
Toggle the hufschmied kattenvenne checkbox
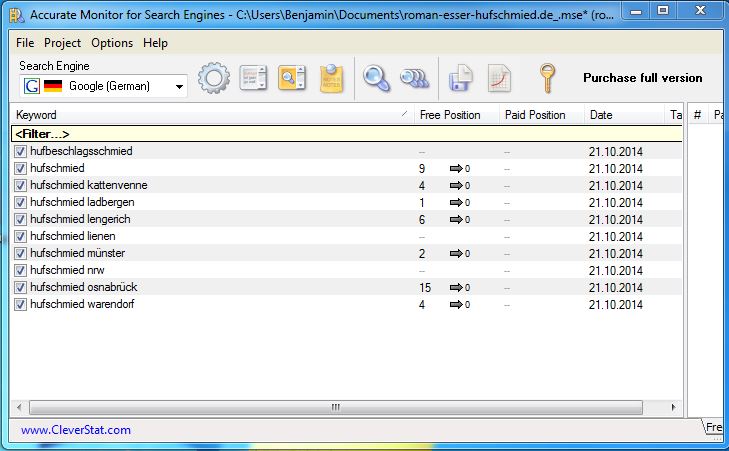click(x=20, y=185)
